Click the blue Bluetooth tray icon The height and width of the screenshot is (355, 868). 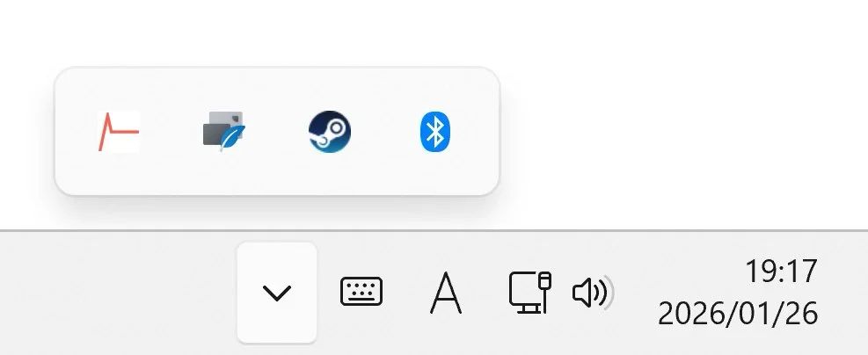[x=435, y=132]
